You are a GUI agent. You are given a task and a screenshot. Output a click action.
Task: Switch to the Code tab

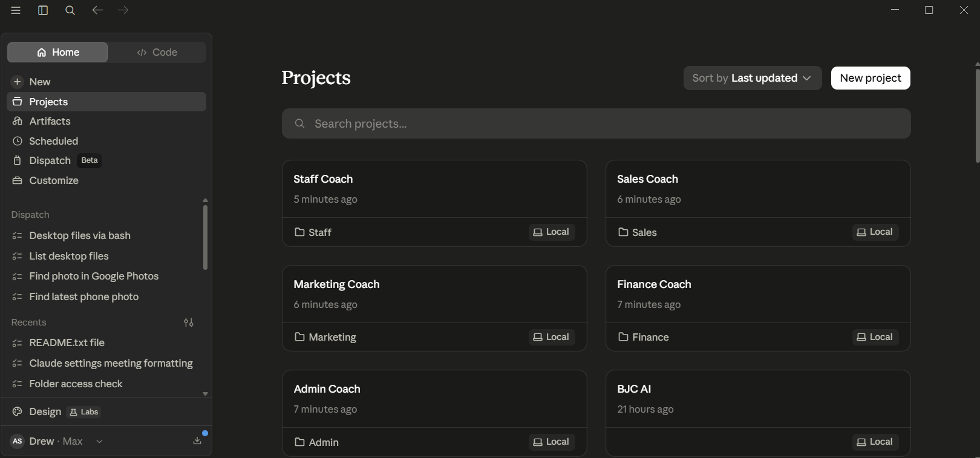(157, 52)
